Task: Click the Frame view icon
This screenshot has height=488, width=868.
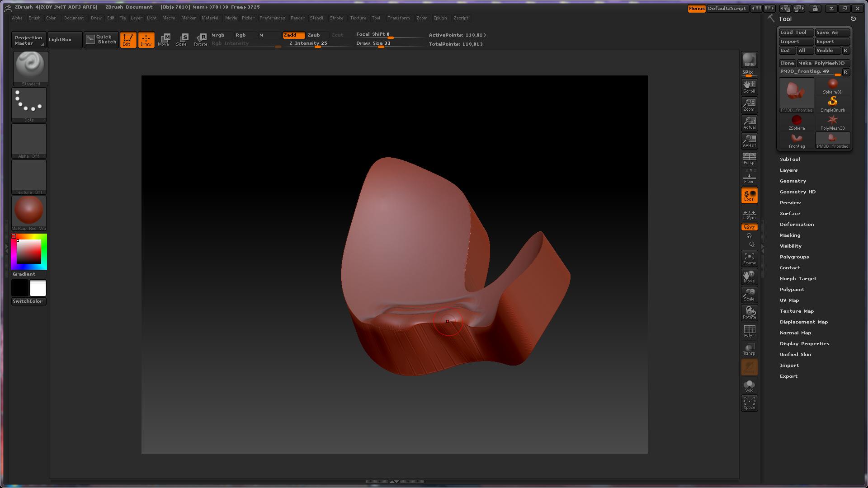Action: [x=749, y=258]
